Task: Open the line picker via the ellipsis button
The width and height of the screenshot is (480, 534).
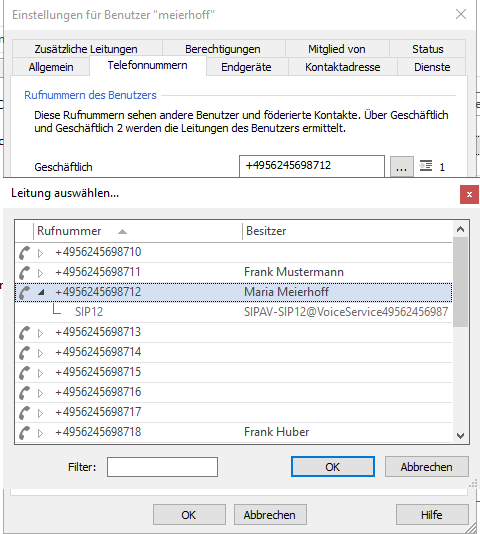Action: tap(402, 167)
